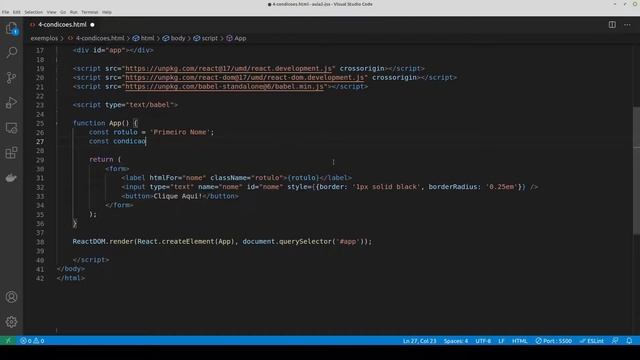Open the Edit menu

(16, 12)
